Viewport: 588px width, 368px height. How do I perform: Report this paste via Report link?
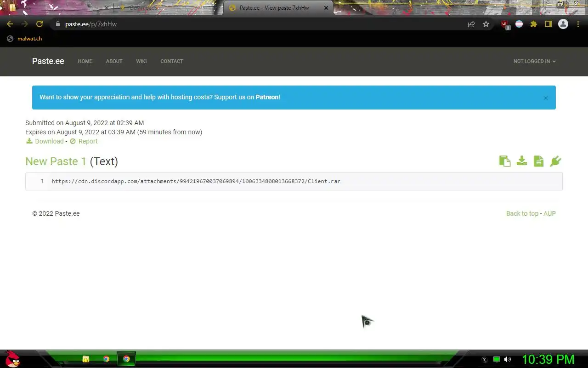pyautogui.click(x=84, y=141)
